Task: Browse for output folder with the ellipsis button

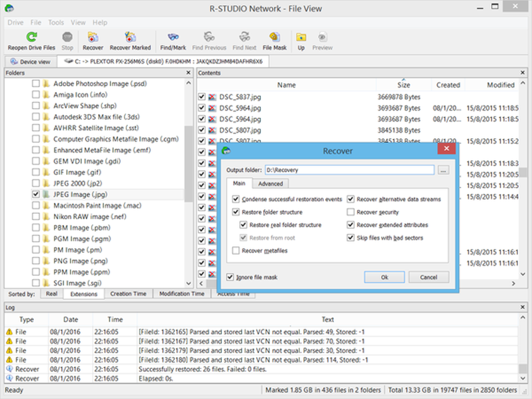Action: pyautogui.click(x=443, y=170)
